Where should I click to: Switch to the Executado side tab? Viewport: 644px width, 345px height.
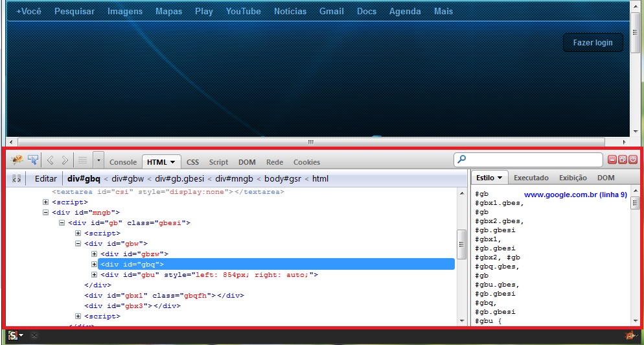click(x=531, y=178)
